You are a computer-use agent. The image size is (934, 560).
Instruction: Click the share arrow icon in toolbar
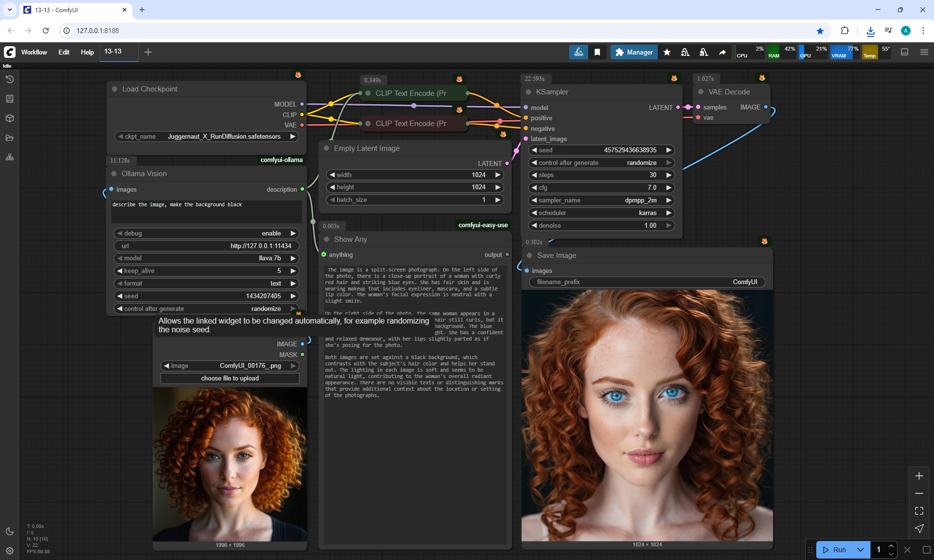[722, 52]
